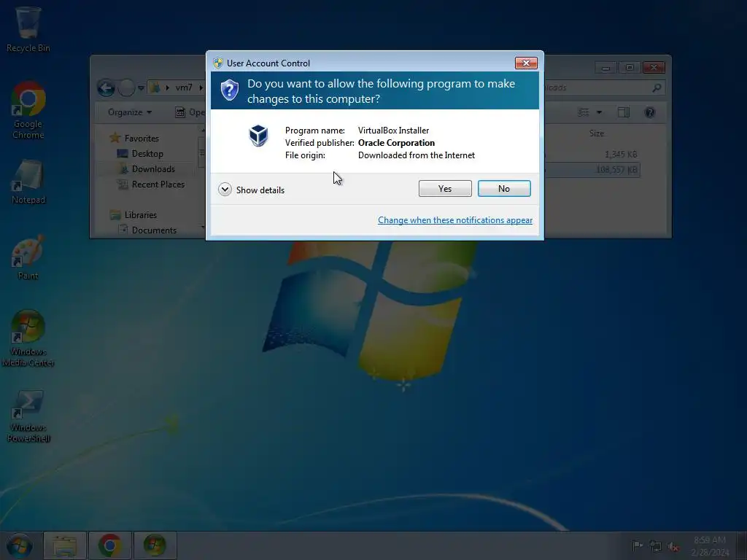Open the Organize menu in Explorer
Image resolution: width=747 pixels, height=560 pixels.
tap(130, 112)
